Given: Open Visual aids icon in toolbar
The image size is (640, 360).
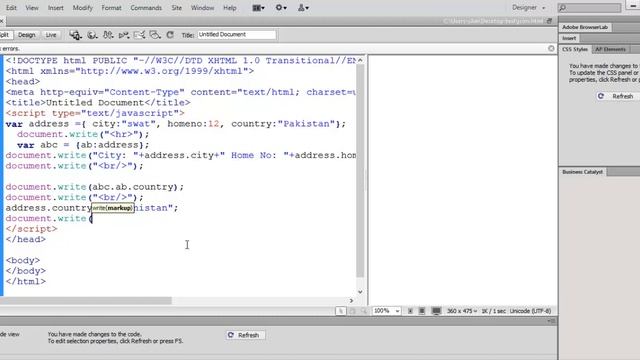Looking at the screenshot, I should coord(155,35).
